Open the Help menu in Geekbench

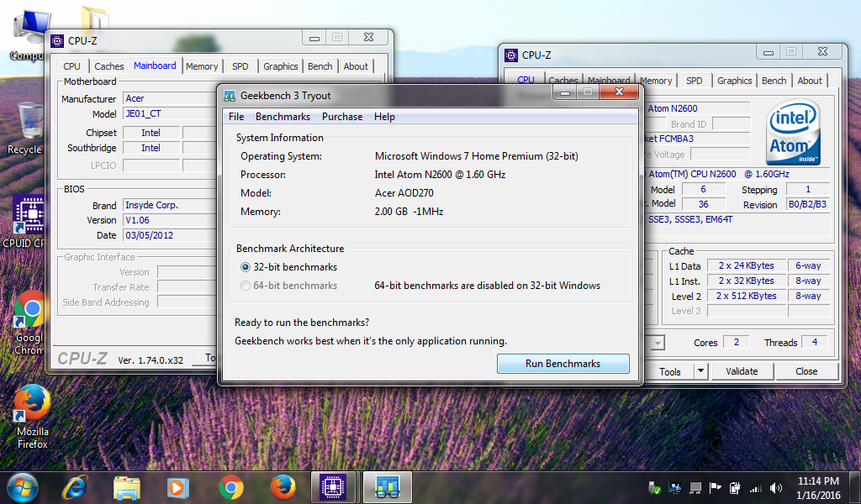coord(384,117)
